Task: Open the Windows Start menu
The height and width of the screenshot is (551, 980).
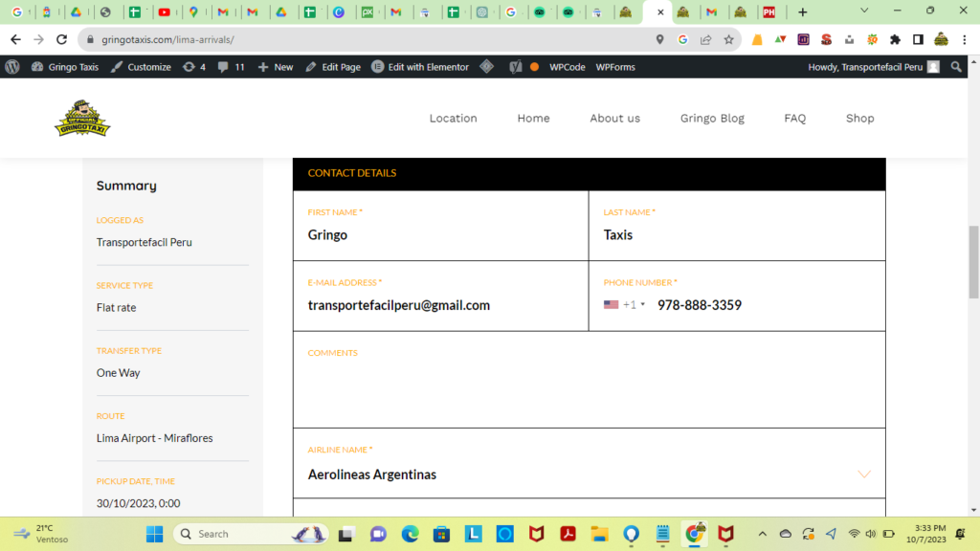Action: (154, 534)
